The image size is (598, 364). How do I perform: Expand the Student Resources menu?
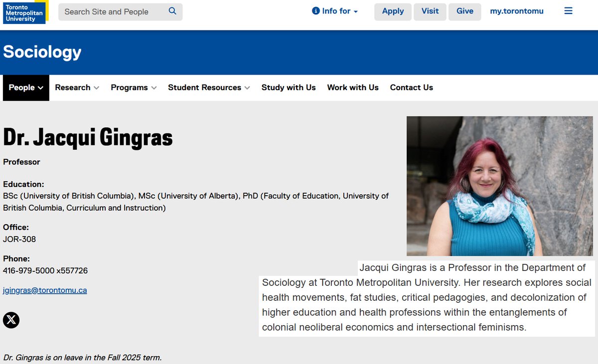click(209, 88)
